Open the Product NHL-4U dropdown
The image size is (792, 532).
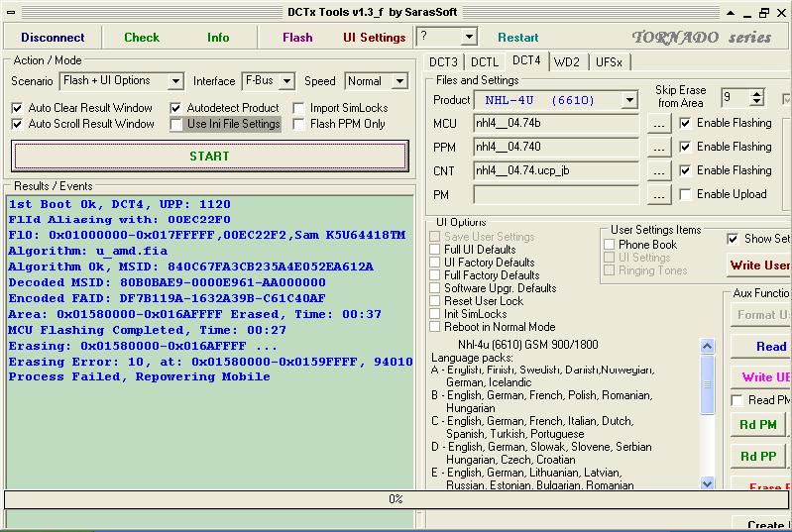(629, 100)
